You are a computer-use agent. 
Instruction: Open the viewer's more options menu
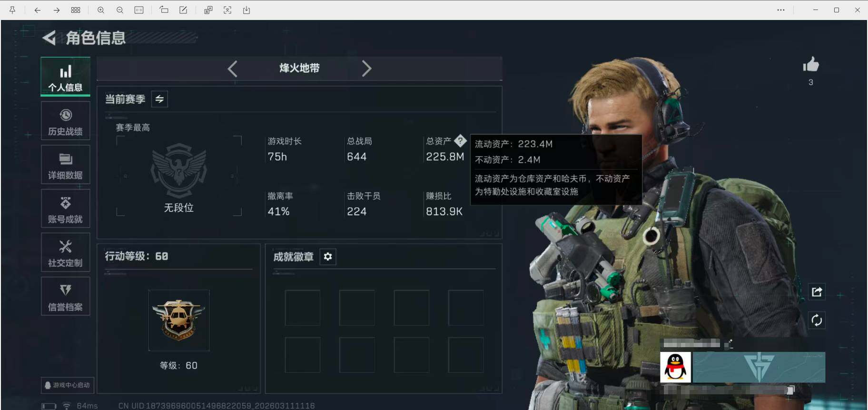[x=781, y=10]
